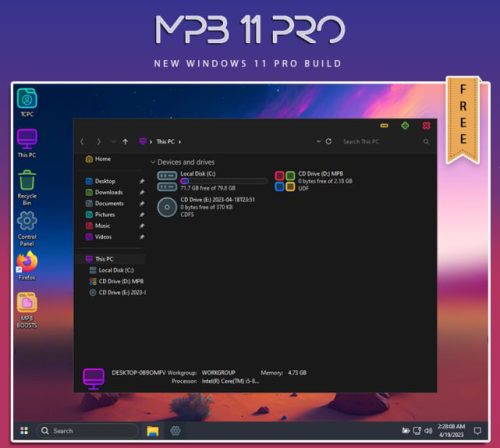Click the DESKTOP-0B9OMFV computer name

[138, 373]
